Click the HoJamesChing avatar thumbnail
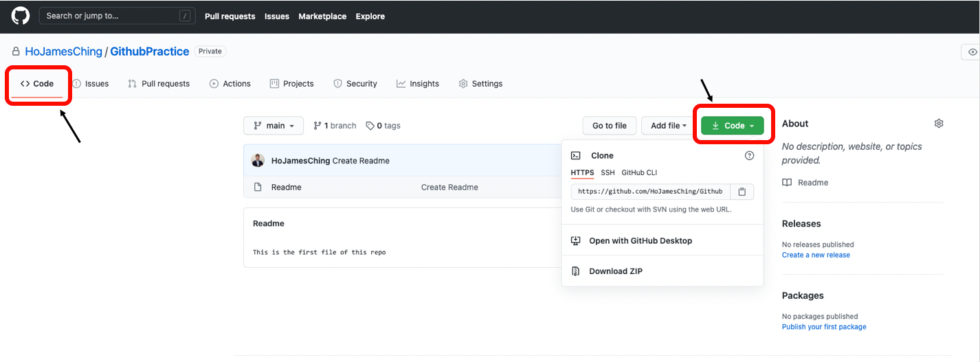The height and width of the screenshot is (362, 980). [x=258, y=161]
